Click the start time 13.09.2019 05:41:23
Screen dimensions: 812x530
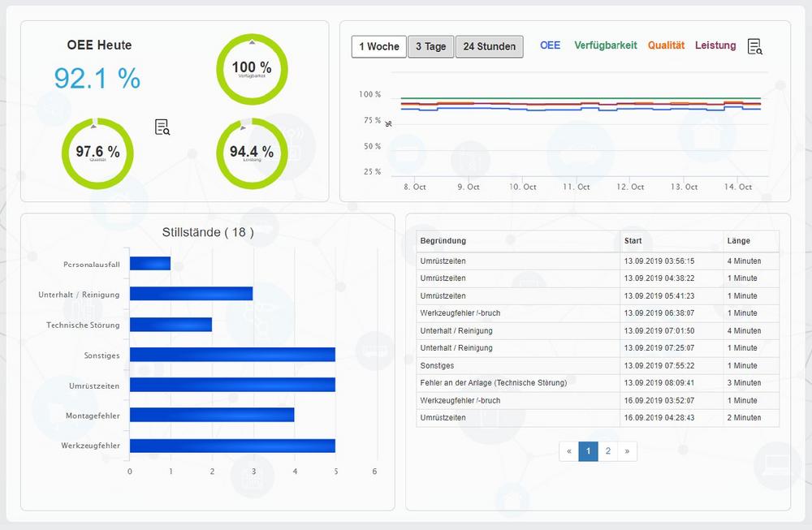[x=659, y=296]
